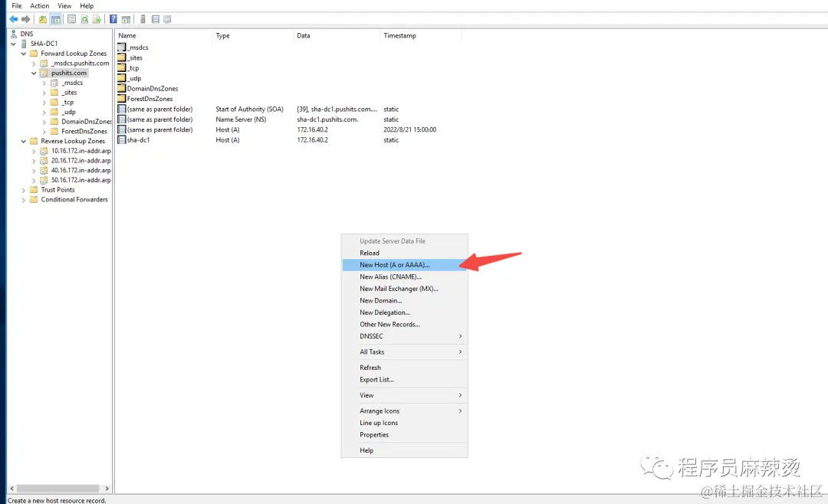Select the SHA-DC1 server in tree
This screenshot has width=828, height=504.
[x=44, y=44]
